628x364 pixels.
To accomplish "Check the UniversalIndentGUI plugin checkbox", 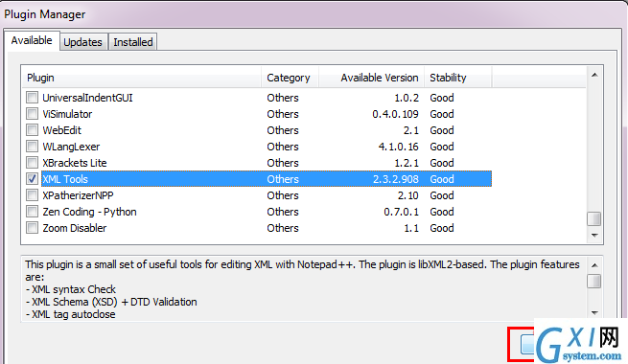I will (x=32, y=98).
